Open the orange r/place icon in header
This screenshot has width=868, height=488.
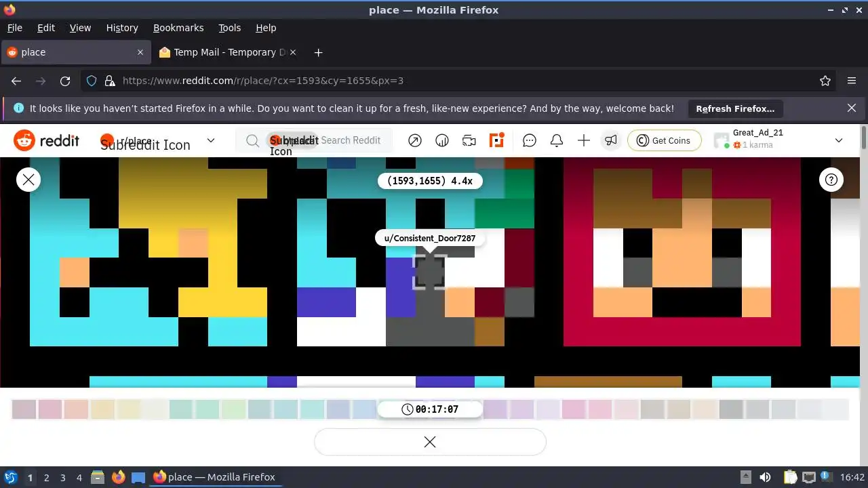pyautogui.click(x=497, y=140)
